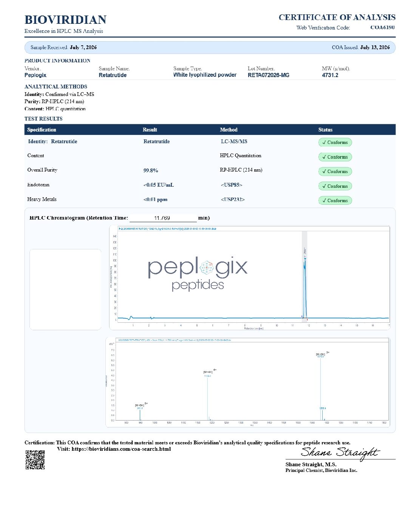Select the COA Issued date July 13, 2026
The width and height of the screenshot is (411, 532).
[x=375, y=48]
